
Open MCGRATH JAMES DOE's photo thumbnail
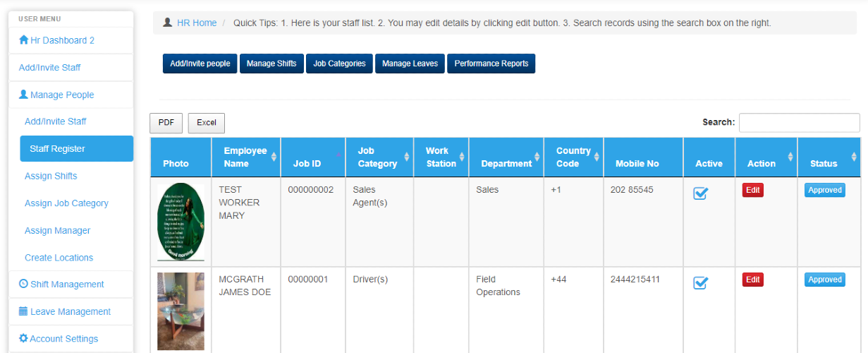[x=181, y=311]
